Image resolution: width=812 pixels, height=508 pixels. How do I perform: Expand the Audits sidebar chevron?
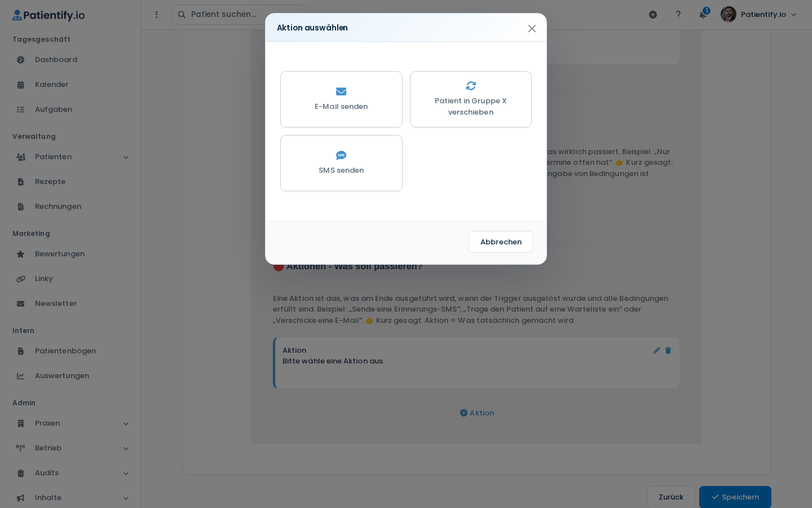click(x=126, y=473)
